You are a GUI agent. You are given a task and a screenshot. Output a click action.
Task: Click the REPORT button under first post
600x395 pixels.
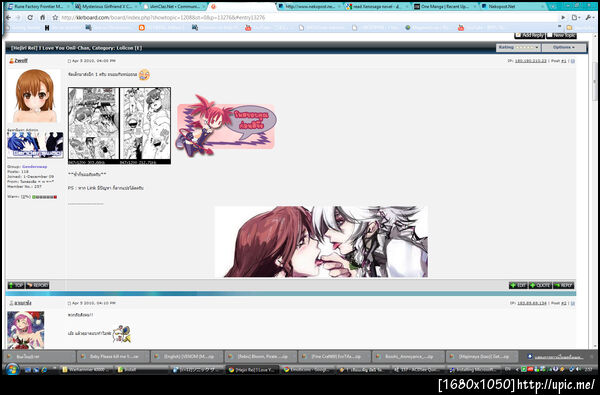click(x=38, y=285)
